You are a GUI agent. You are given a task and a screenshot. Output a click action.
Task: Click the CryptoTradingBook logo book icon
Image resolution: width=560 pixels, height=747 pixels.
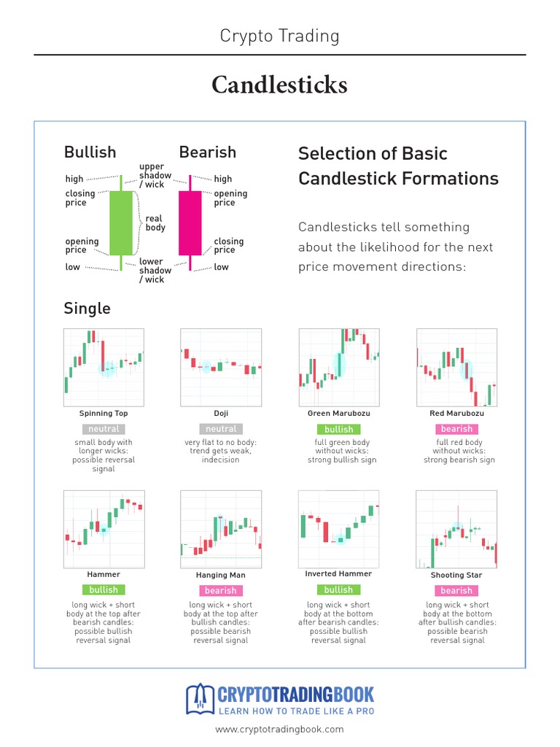pyautogui.click(x=199, y=698)
